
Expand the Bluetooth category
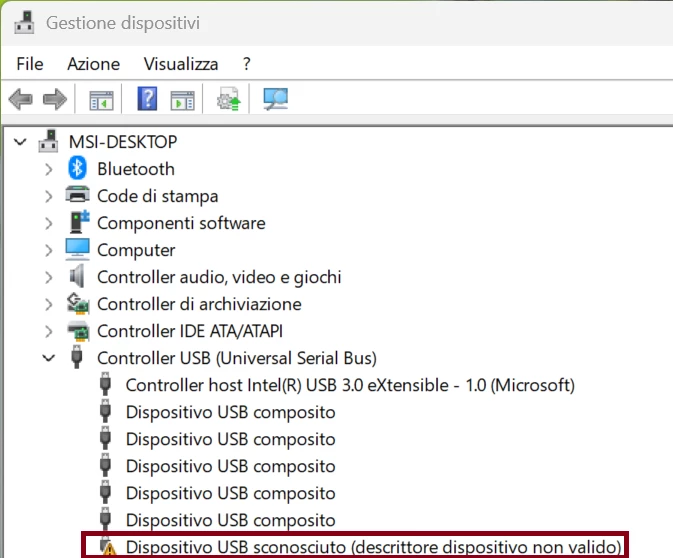(x=49, y=169)
